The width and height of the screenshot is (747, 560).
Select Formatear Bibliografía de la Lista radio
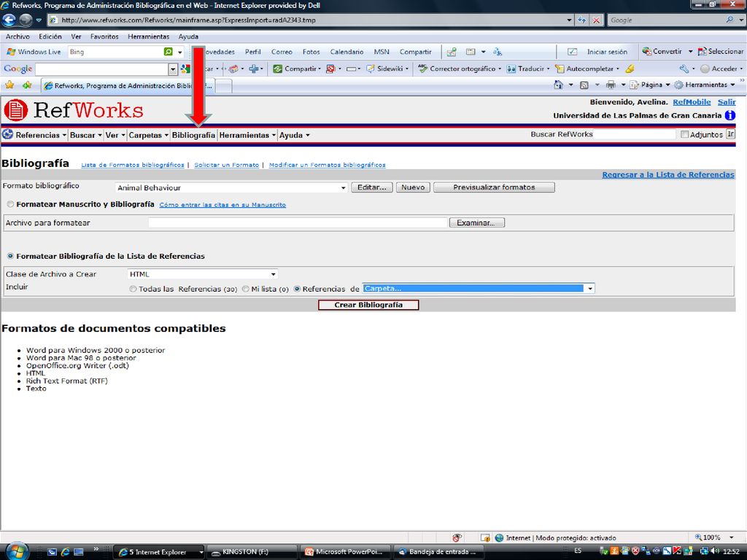point(10,256)
